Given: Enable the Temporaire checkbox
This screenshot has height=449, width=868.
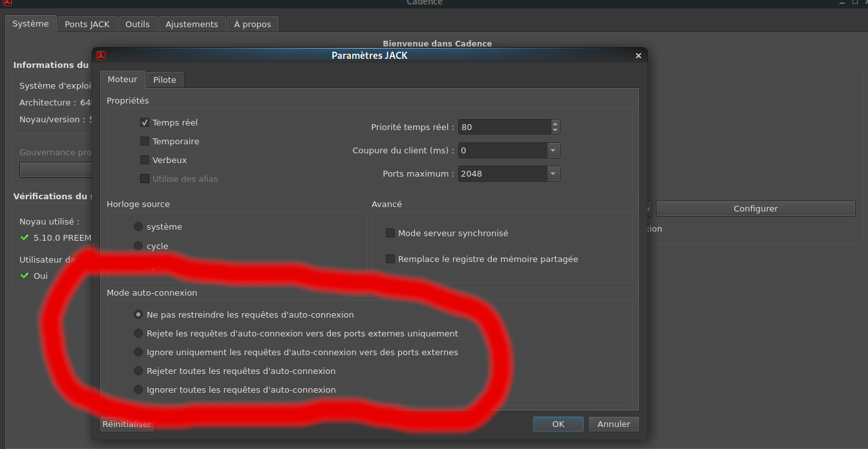Looking at the screenshot, I should click(x=145, y=141).
